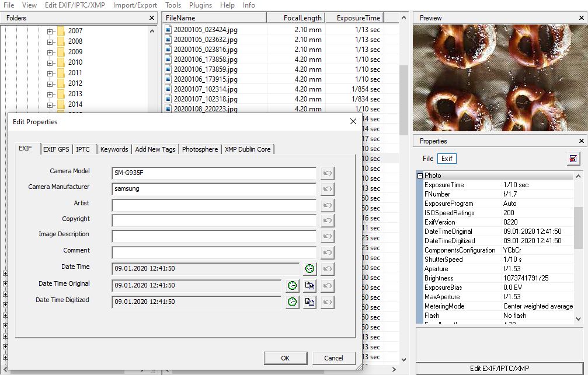Open the Edit EXIF/IPTC/XMP menu
This screenshot has height=375, width=588.
click(x=75, y=5)
